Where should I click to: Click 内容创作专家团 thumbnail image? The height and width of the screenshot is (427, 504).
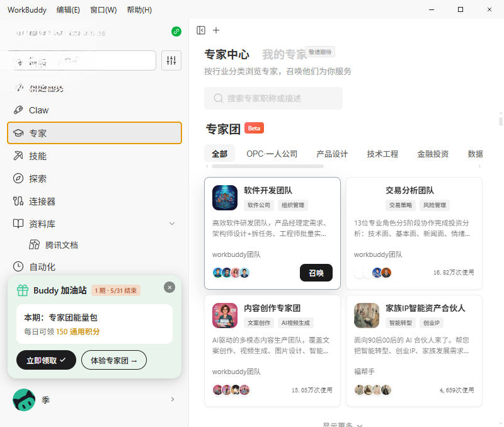[225, 315]
